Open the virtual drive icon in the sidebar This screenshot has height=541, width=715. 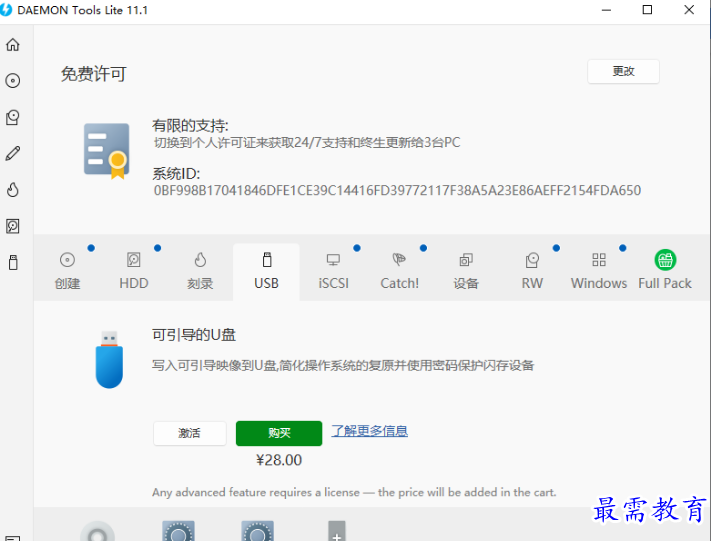tap(13, 117)
